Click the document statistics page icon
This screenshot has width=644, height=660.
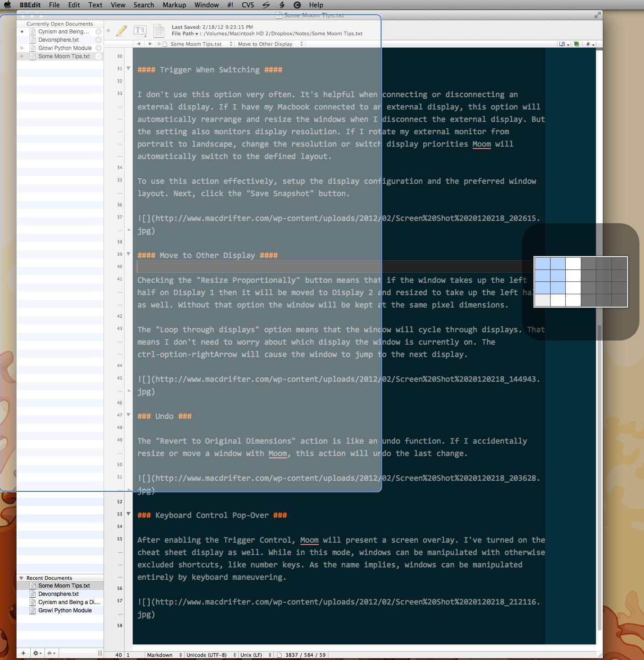click(279, 655)
